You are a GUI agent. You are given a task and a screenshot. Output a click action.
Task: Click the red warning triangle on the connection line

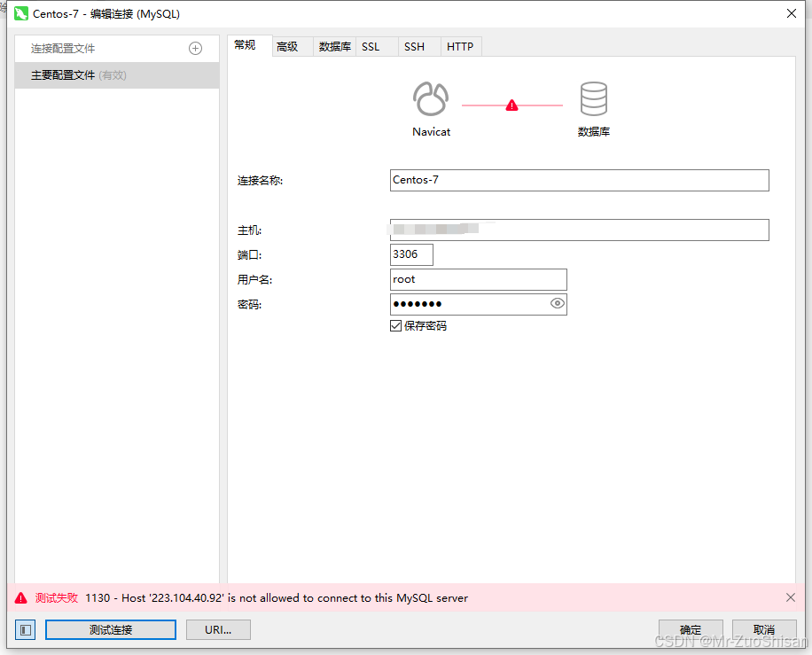point(511,105)
